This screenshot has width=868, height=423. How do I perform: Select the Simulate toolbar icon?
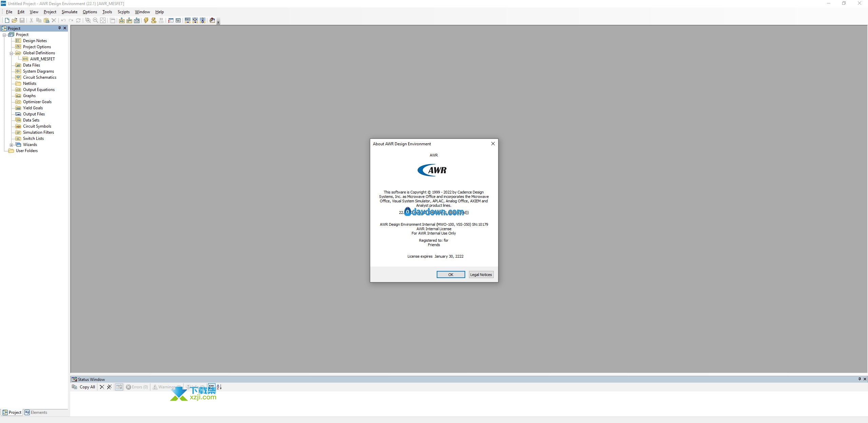pyautogui.click(x=146, y=21)
